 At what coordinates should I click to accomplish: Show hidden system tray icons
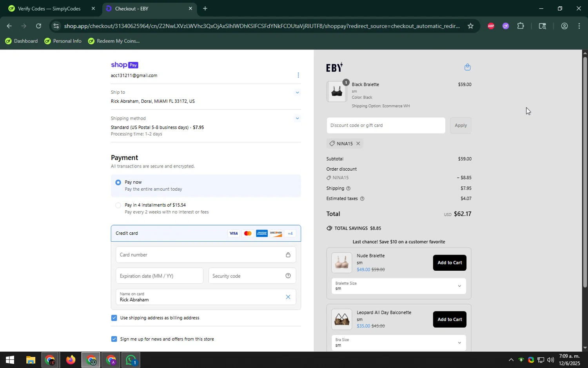click(x=511, y=360)
